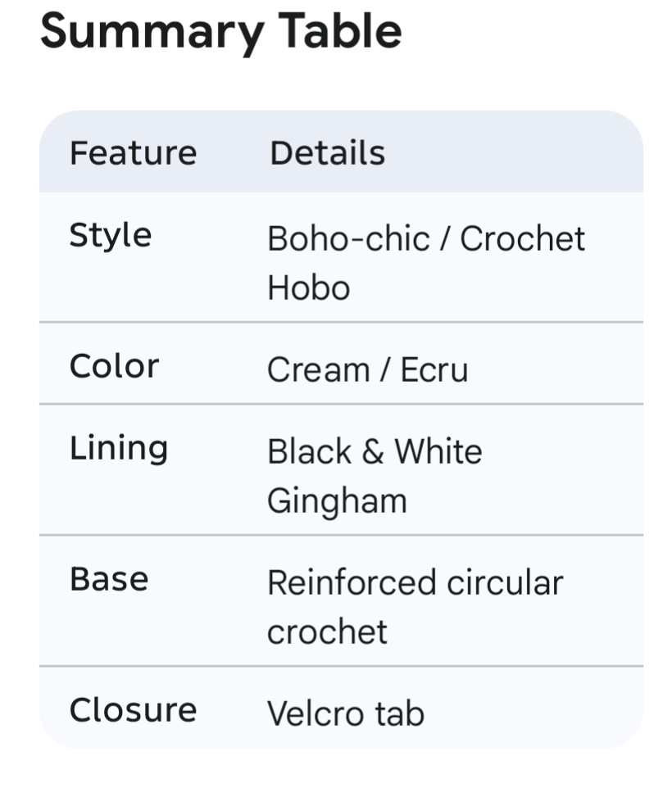Click Crochet in the Style row details
The height and width of the screenshot is (788, 672).
tap(522, 239)
